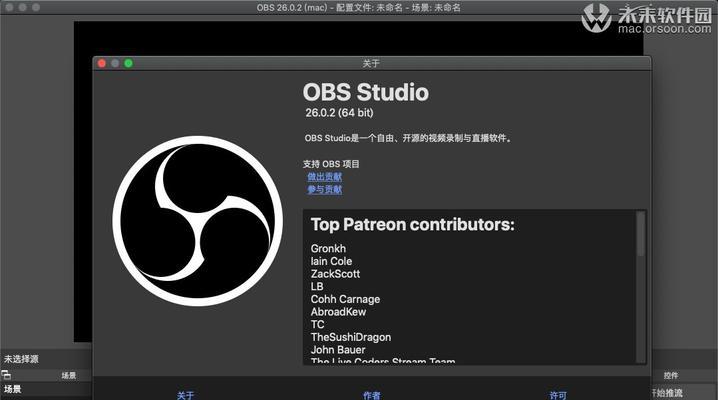Click the OBS Studio logo image
Image resolution: width=718 pixels, height=400 pixels.
tap(197, 221)
